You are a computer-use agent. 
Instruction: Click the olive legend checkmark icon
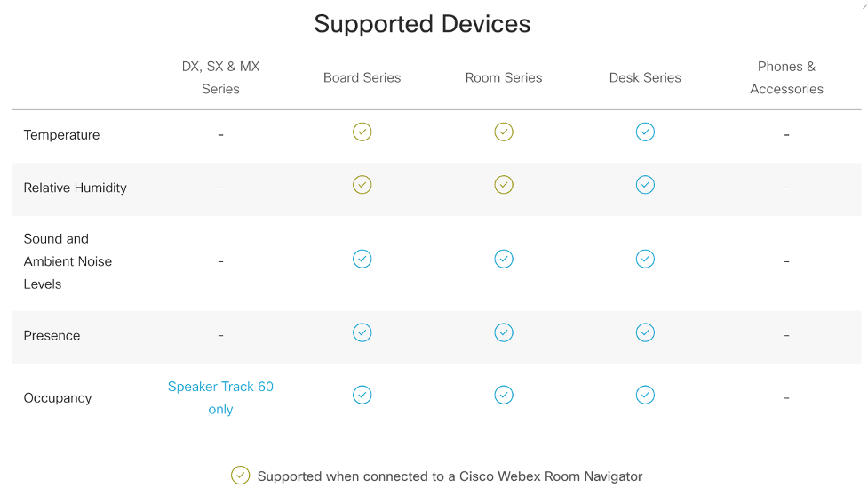[x=240, y=476]
